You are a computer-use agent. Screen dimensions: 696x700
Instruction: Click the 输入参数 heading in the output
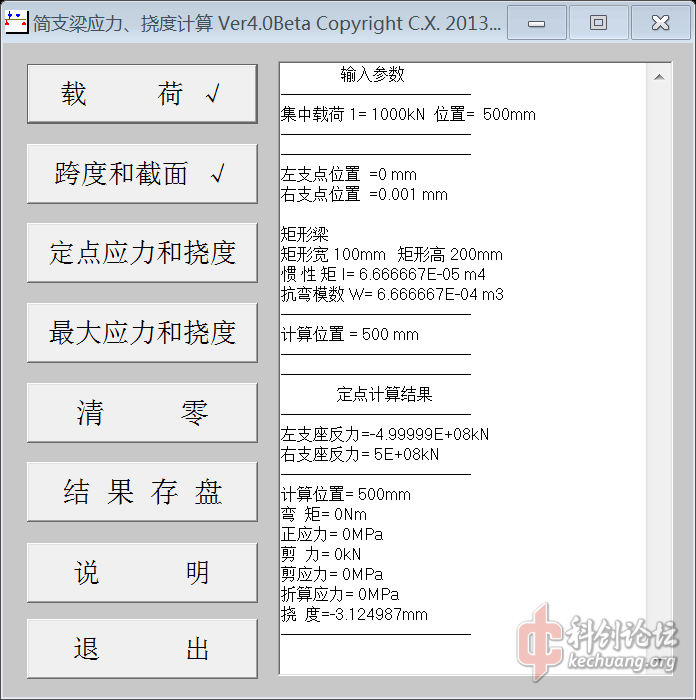coord(372,75)
